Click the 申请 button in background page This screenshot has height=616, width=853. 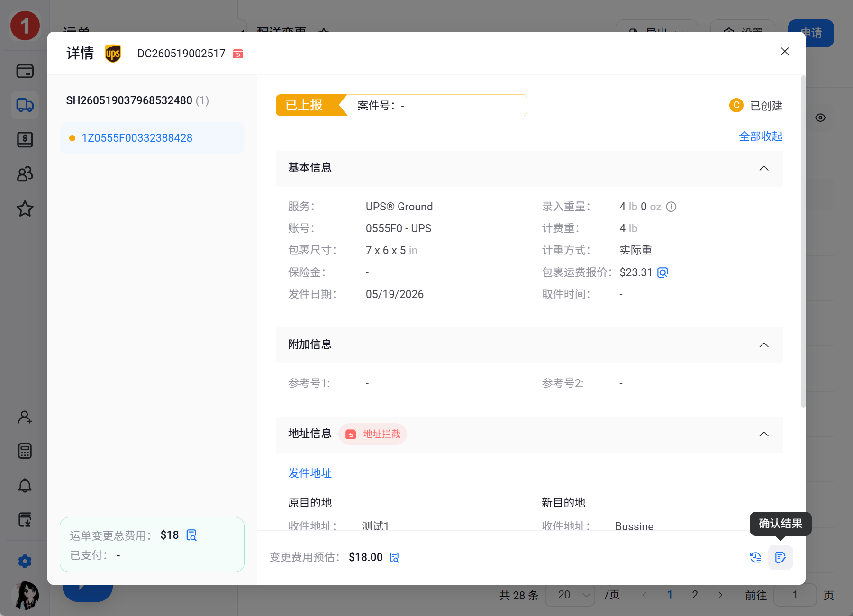tap(811, 33)
